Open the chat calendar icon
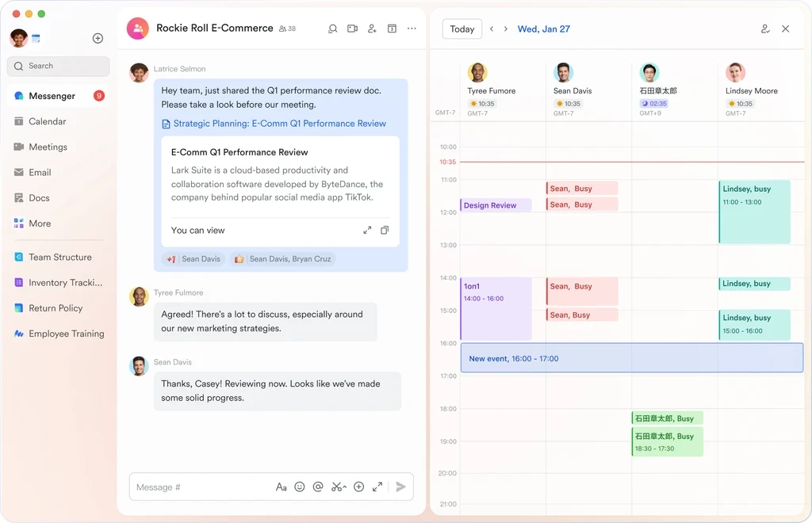Image resolution: width=812 pixels, height=523 pixels. 392,29
